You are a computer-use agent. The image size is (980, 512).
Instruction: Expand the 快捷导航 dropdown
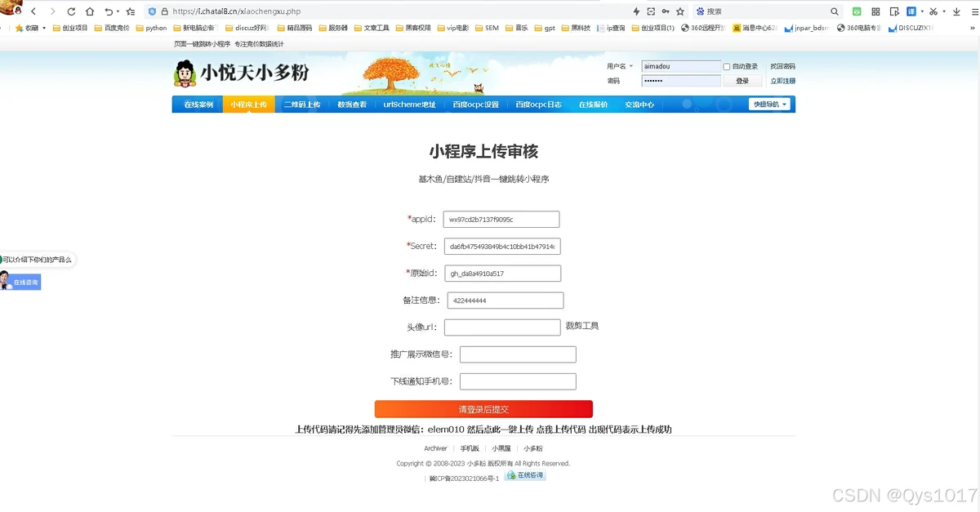pyautogui.click(x=771, y=105)
